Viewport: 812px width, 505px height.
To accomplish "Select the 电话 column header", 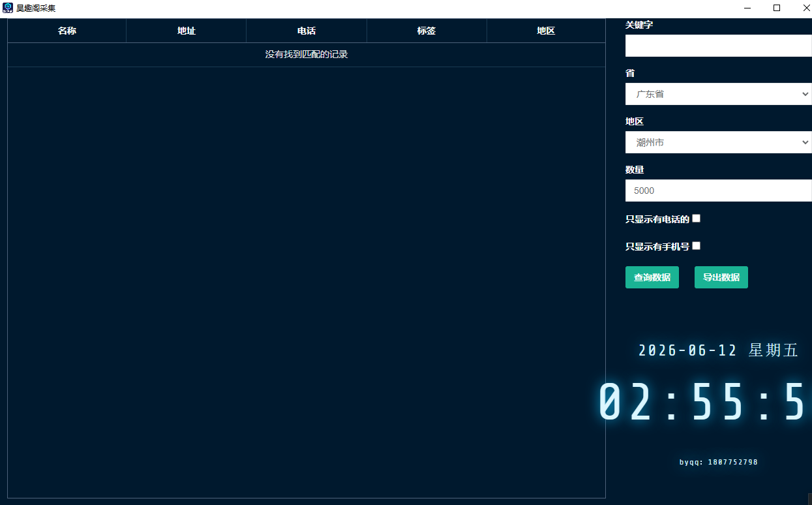I will pos(307,31).
